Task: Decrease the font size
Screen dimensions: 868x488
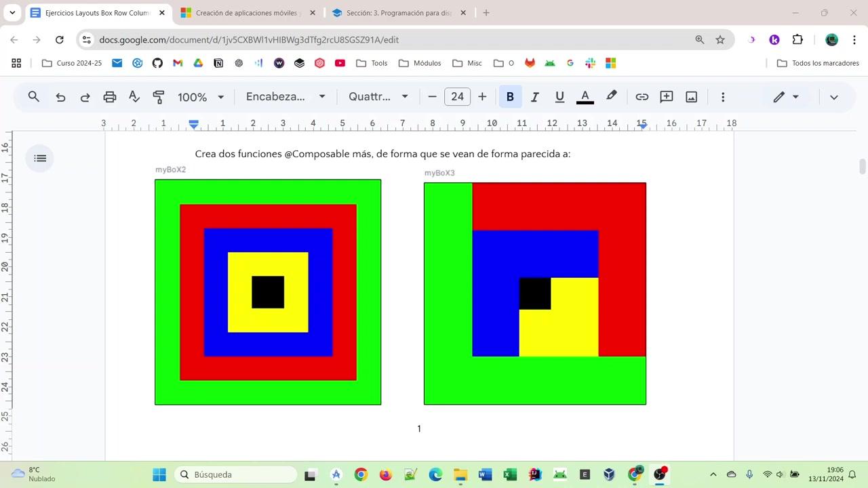Action: click(432, 97)
